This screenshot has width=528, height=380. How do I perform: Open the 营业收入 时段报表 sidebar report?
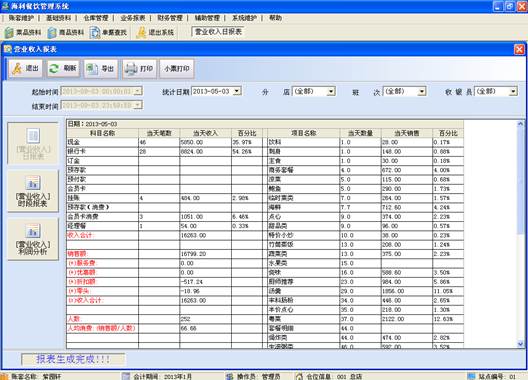click(x=33, y=191)
